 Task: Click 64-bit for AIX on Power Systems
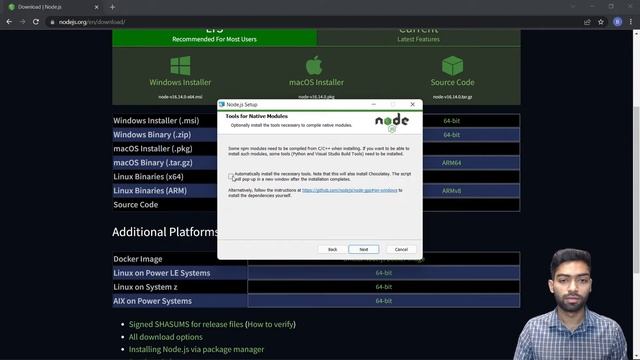click(x=383, y=301)
